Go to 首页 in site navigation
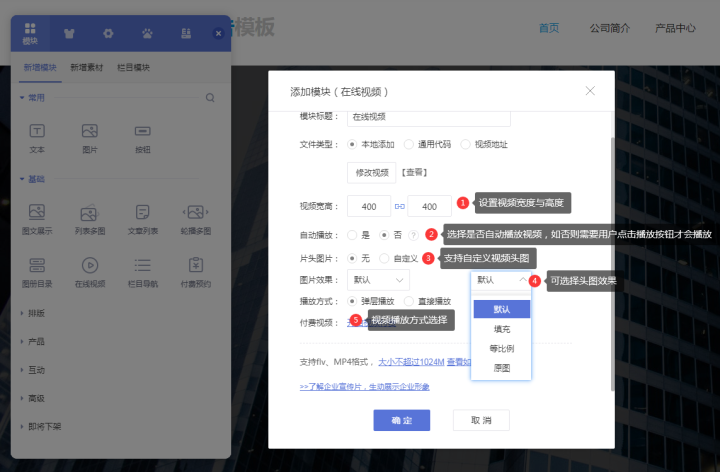The height and width of the screenshot is (472, 720). tap(549, 28)
